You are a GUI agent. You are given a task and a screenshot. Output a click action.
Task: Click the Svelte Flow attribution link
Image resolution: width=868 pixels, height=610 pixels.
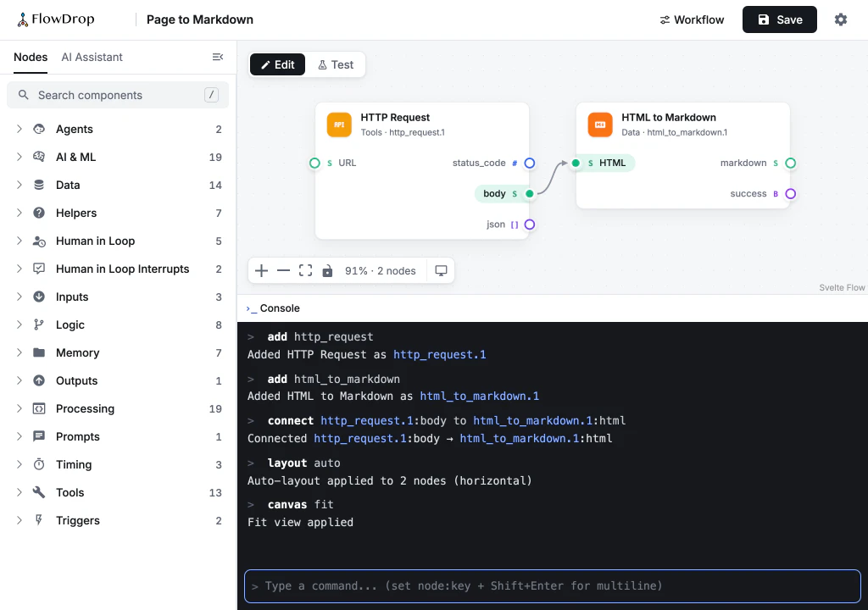pos(842,287)
